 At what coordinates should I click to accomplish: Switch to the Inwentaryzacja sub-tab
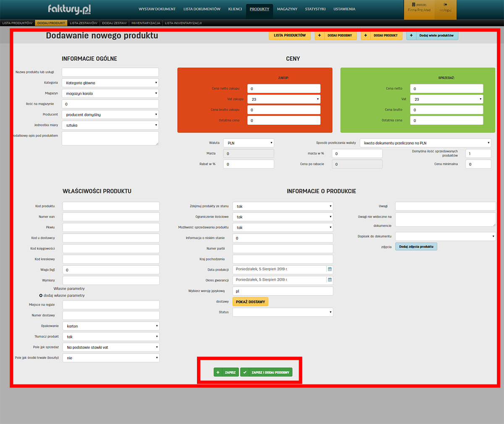click(x=146, y=23)
